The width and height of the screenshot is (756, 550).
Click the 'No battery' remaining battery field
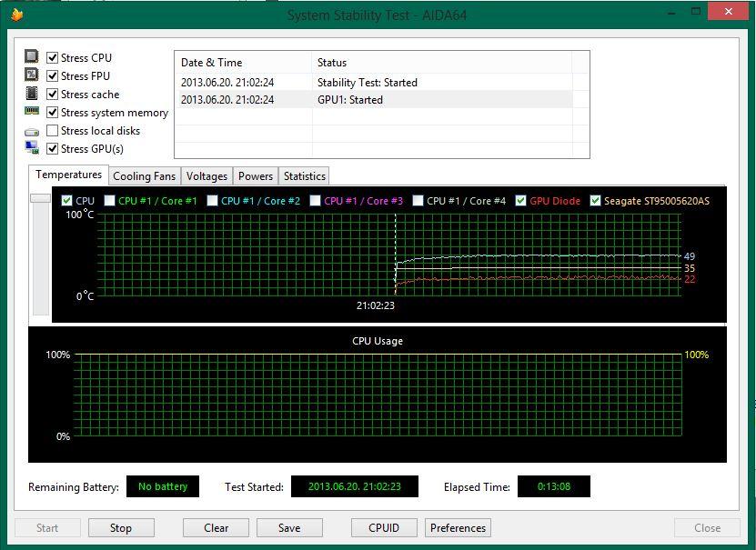163,486
